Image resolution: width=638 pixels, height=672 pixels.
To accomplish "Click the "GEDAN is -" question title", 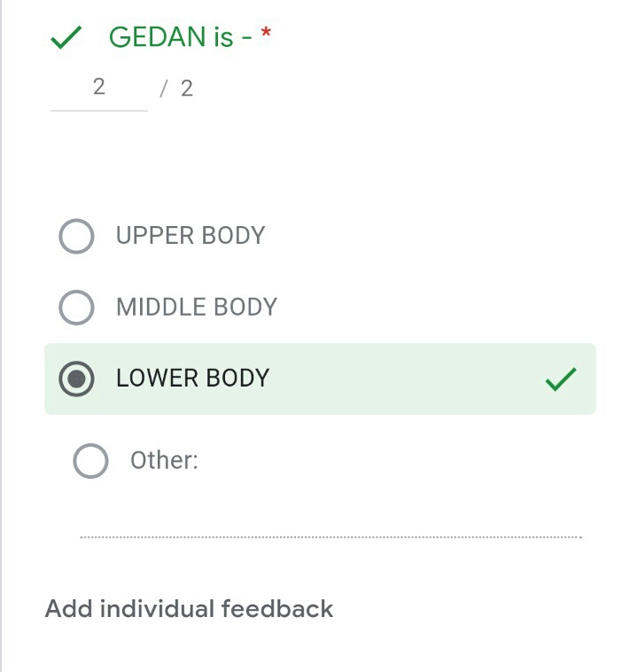I will point(183,37).
